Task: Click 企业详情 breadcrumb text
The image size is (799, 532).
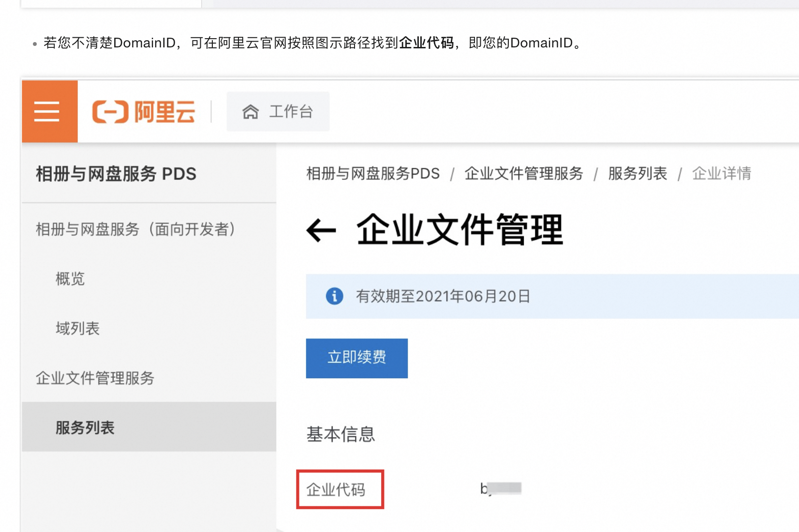Action: [722, 173]
